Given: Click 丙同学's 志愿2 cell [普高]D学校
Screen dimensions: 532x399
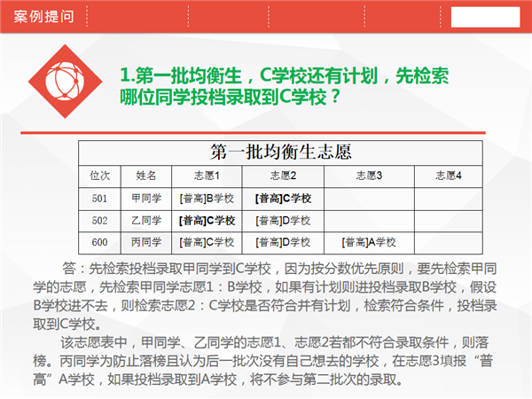Looking at the screenshot, I should [x=283, y=243].
